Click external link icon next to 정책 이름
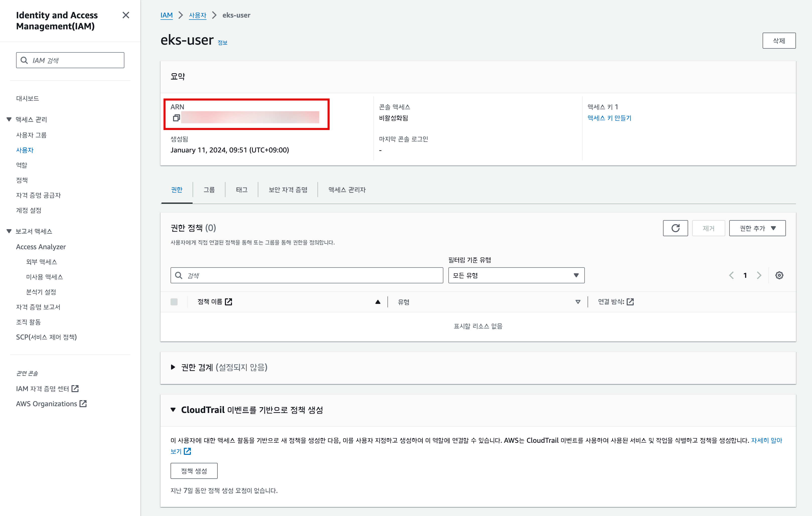The image size is (812, 516). pos(229,302)
